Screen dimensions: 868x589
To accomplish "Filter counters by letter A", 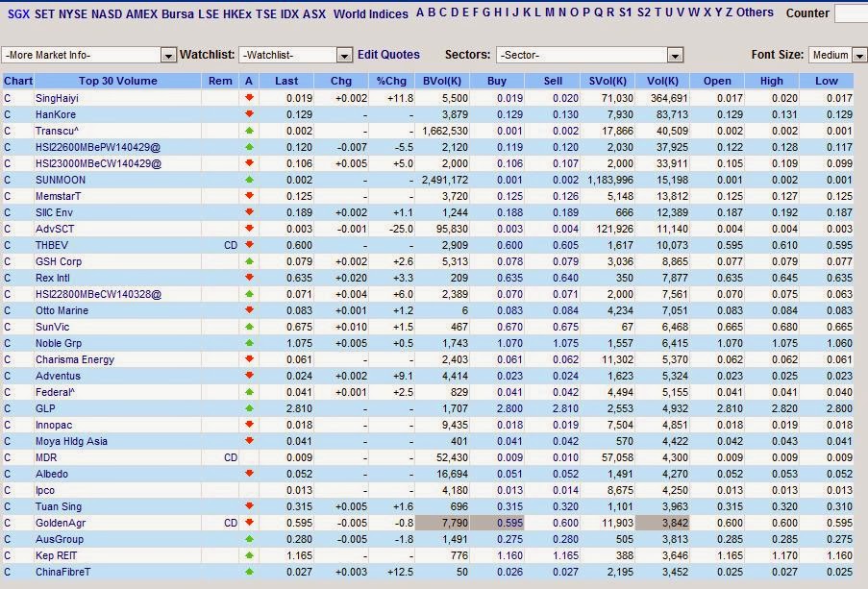I will 420,12.
